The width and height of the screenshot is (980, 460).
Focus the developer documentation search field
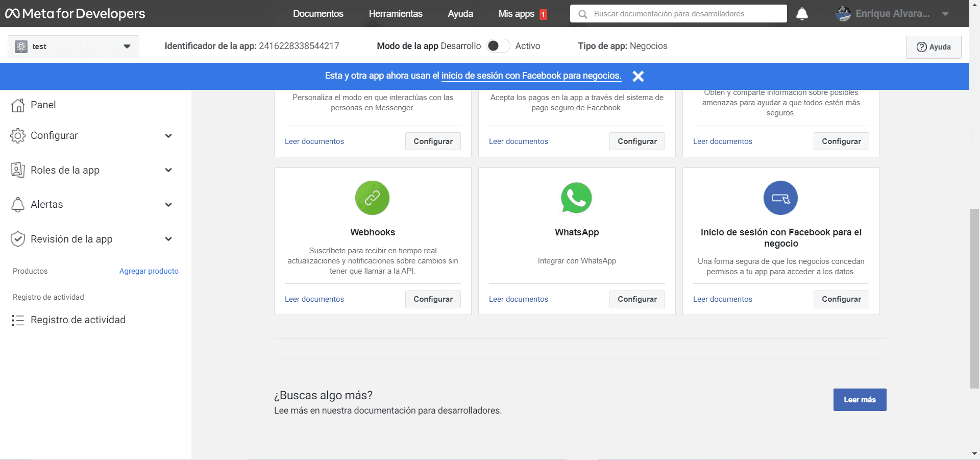point(678,14)
